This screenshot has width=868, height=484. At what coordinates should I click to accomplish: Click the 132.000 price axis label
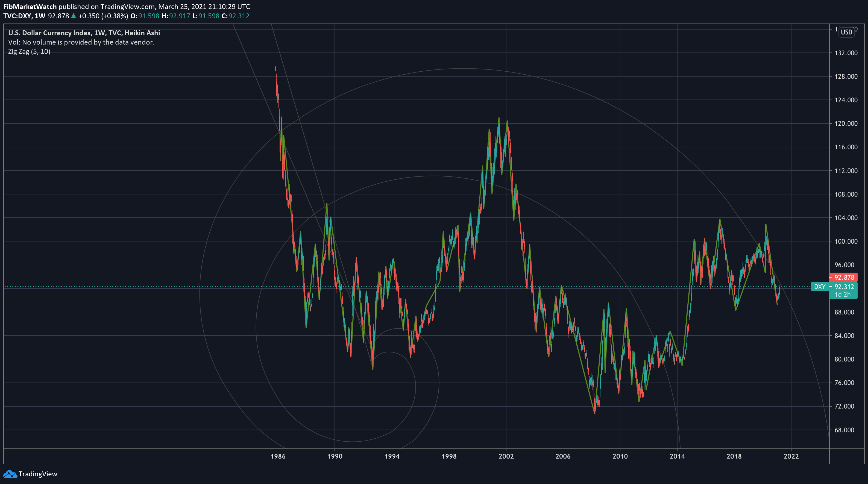(x=846, y=53)
